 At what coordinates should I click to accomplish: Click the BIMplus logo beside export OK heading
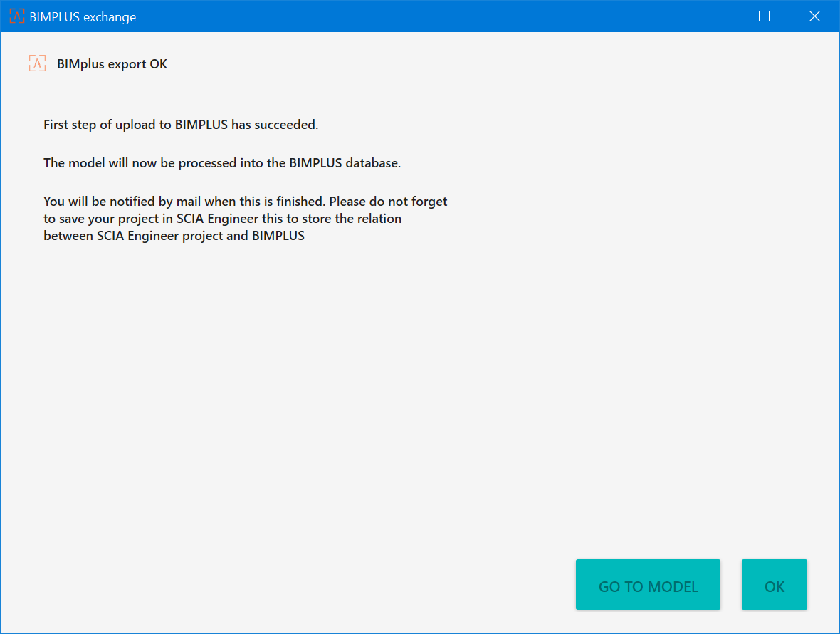click(x=37, y=63)
